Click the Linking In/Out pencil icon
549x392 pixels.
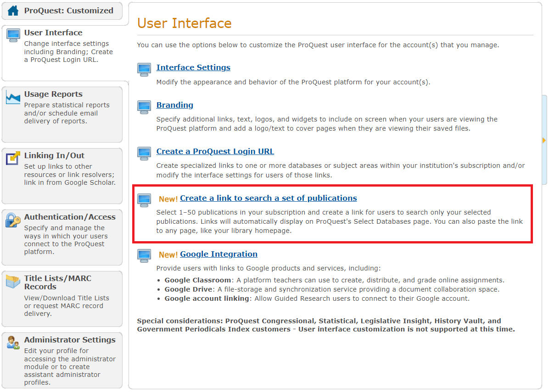coord(13,159)
